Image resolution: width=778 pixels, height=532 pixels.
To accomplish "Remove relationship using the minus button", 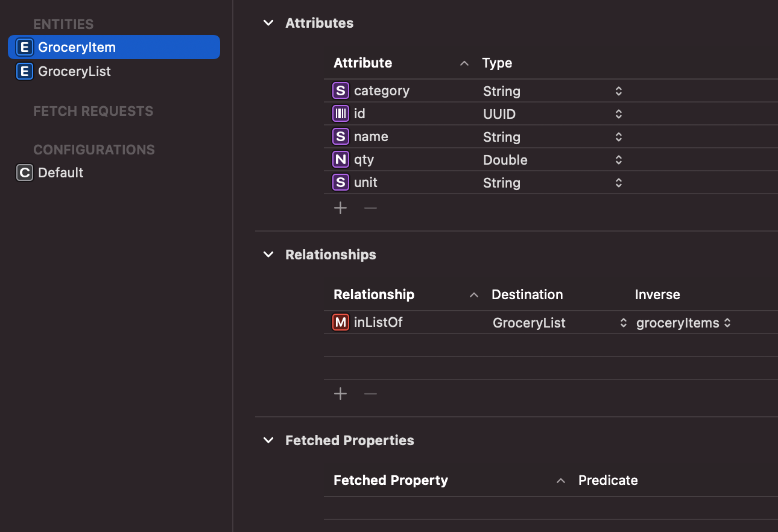I will [370, 394].
